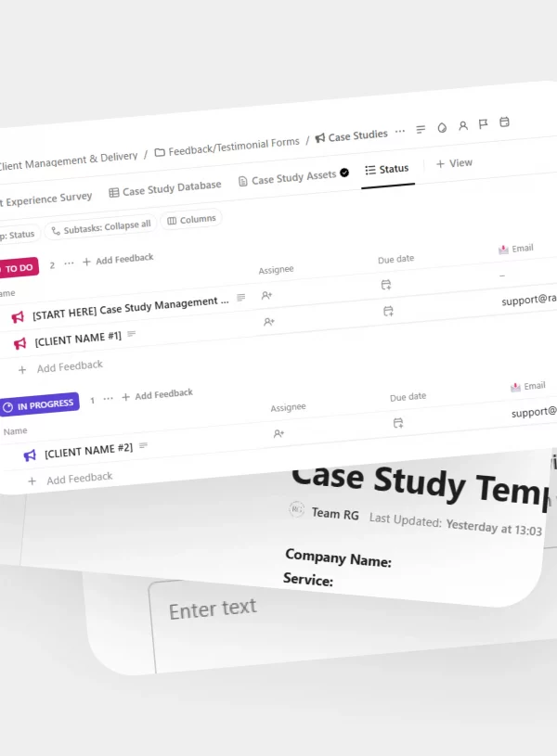Click the flag priority icon in header
557x756 pixels.
click(x=483, y=124)
